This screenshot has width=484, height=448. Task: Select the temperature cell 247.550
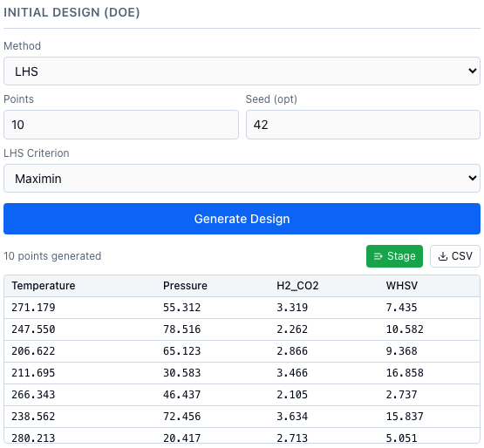pyautogui.click(x=33, y=329)
